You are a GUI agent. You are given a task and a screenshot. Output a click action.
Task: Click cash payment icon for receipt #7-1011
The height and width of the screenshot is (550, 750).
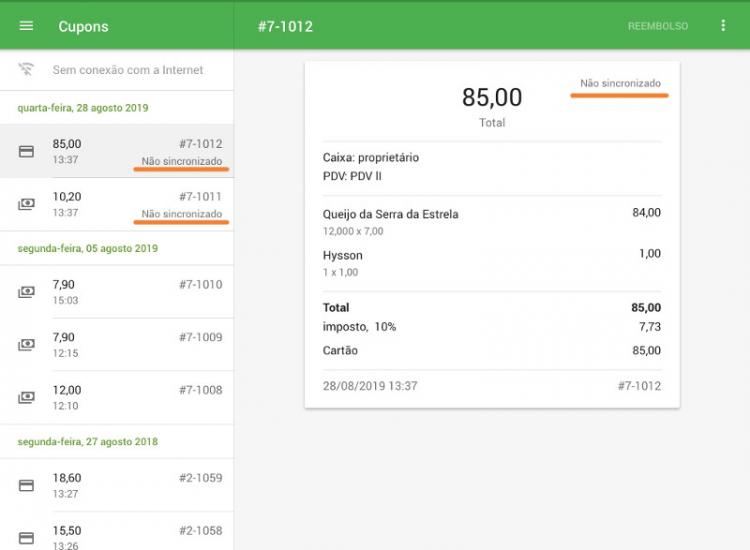click(26, 204)
